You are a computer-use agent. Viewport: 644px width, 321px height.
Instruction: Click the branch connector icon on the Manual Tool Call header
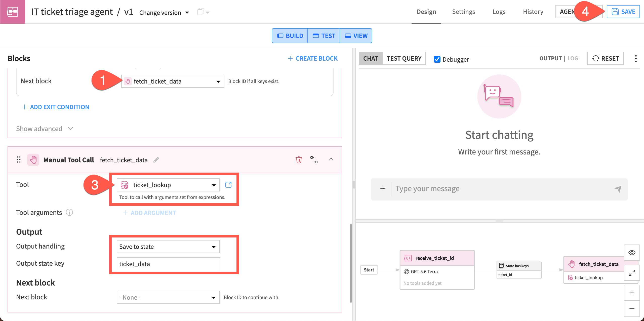click(x=314, y=160)
